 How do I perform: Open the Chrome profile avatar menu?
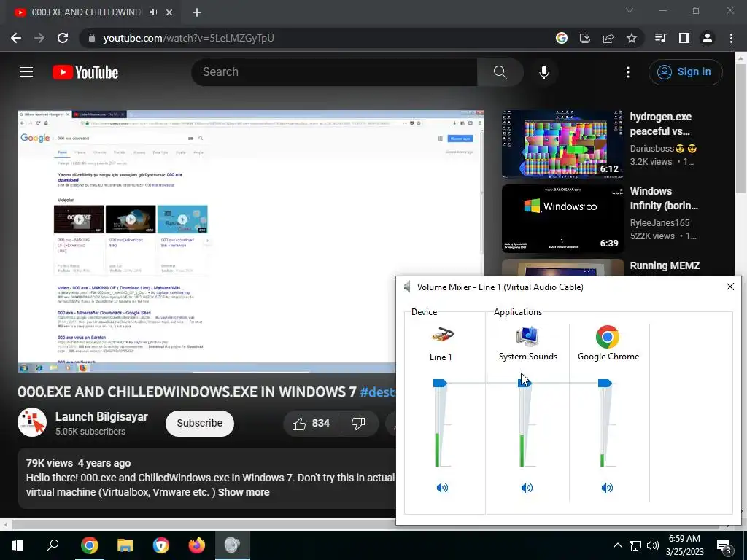tap(708, 38)
